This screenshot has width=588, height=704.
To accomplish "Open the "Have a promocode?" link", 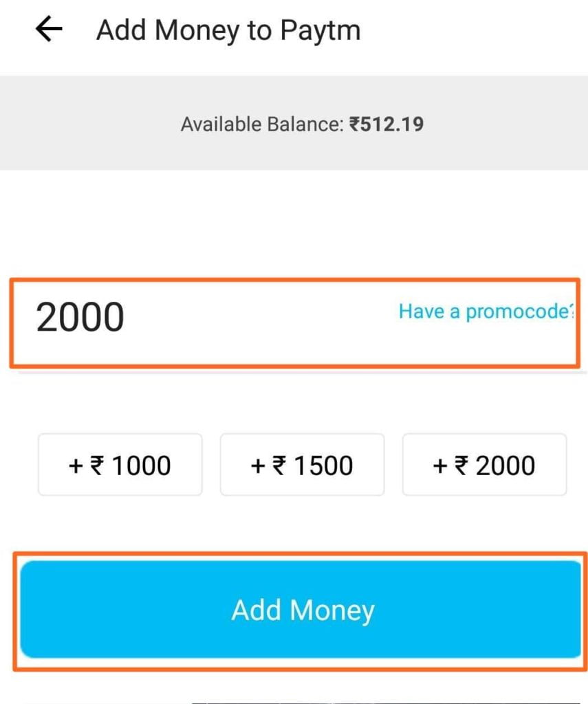I will coord(486,311).
